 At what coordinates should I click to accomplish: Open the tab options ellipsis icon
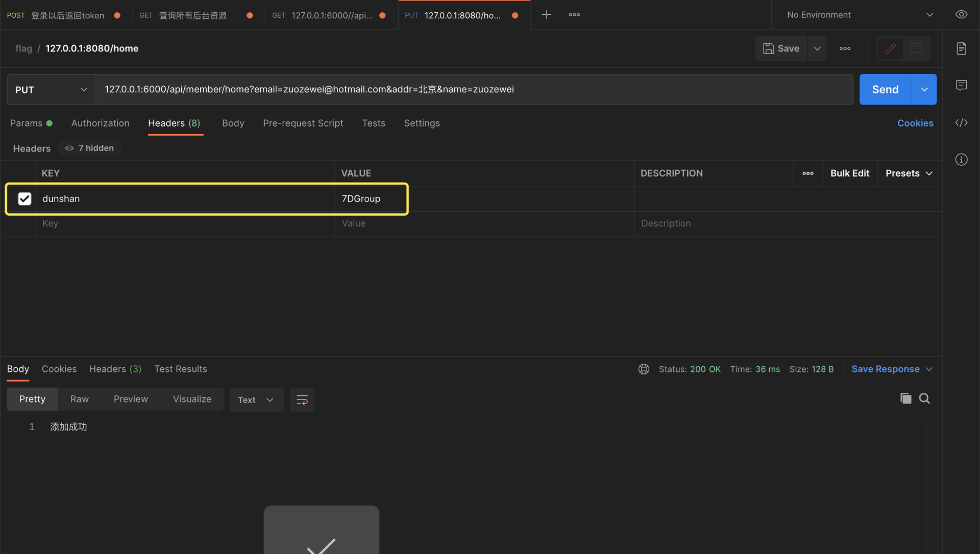574,15
